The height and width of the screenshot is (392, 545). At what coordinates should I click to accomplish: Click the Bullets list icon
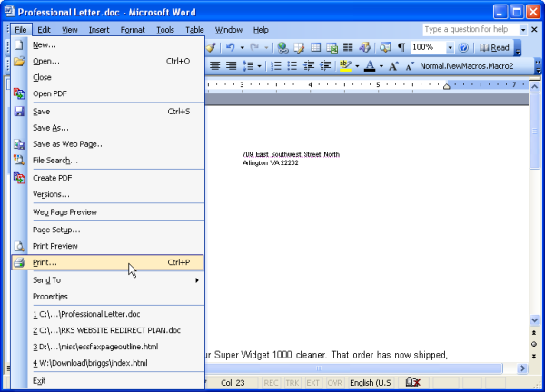[x=292, y=66]
